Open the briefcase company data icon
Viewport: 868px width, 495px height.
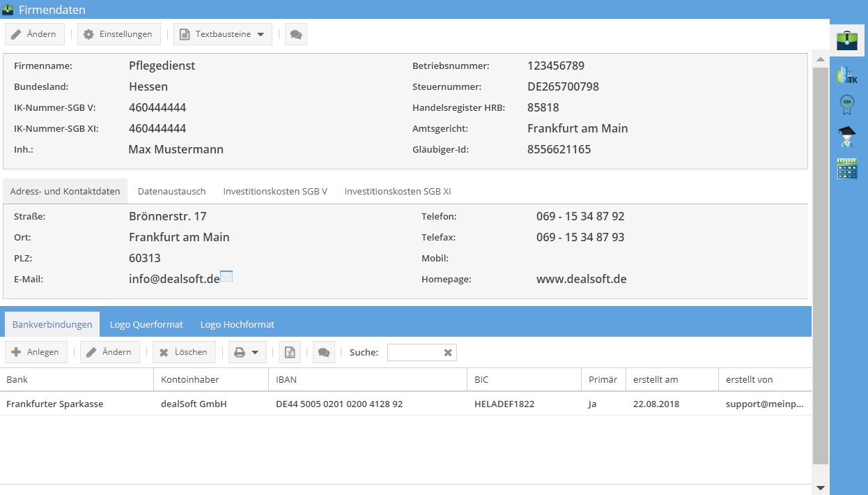(847, 40)
